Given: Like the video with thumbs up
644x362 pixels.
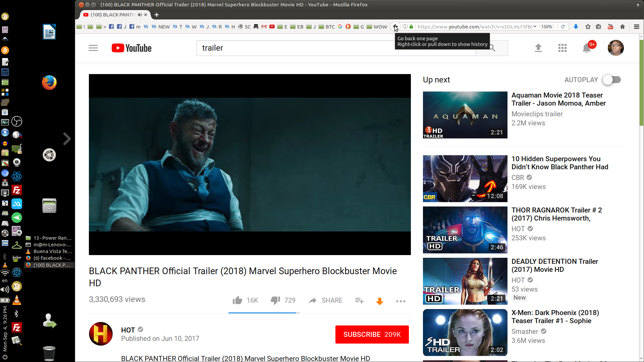Looking at the screenshot, I should click(x=237, y=300).
